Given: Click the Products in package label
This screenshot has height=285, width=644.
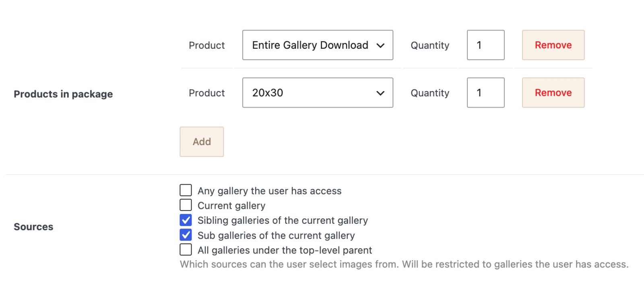Looking at the screenshot, I should point(63,94).
